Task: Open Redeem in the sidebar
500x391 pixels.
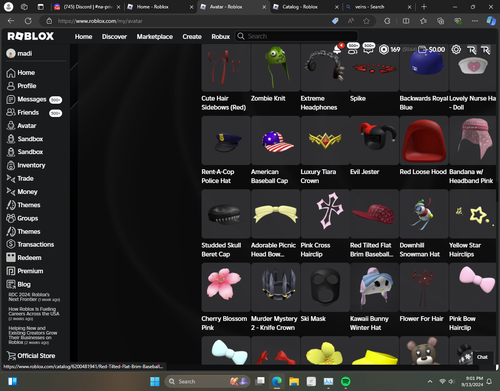Action: click(24, 258)
